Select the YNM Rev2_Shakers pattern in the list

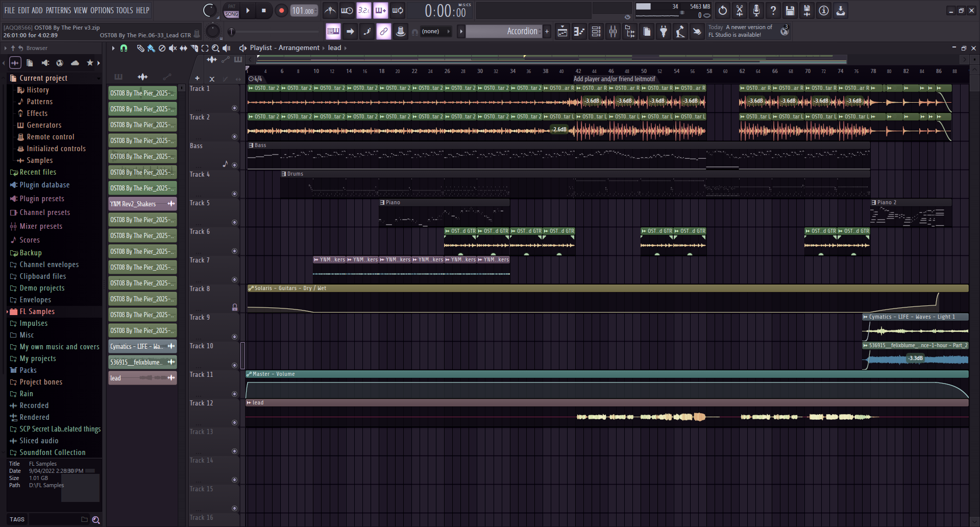click(138, 204)
